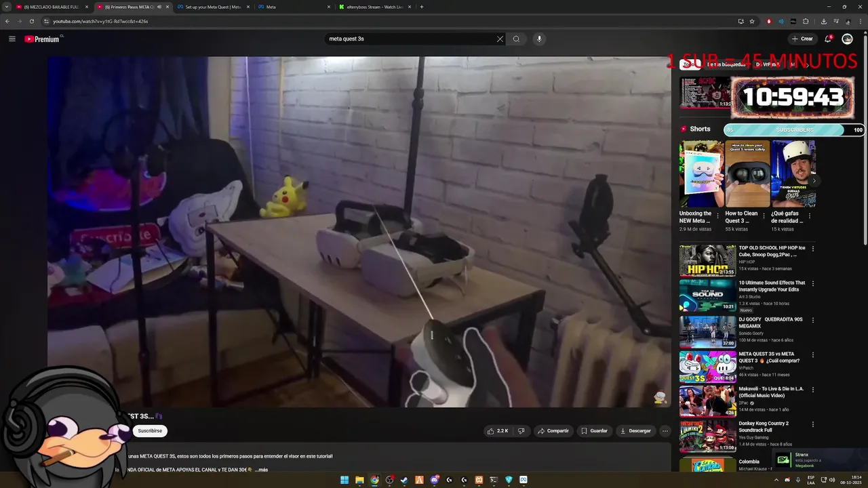The image size is (868, 488).
Task: Bookmark this page with star
Action: 752,21
